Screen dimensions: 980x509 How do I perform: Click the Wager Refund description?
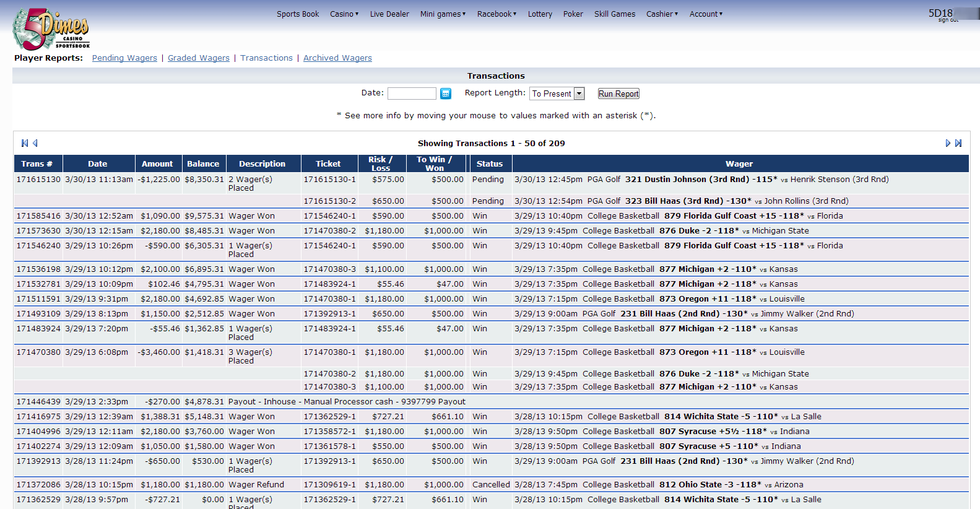tap(256, 485)
